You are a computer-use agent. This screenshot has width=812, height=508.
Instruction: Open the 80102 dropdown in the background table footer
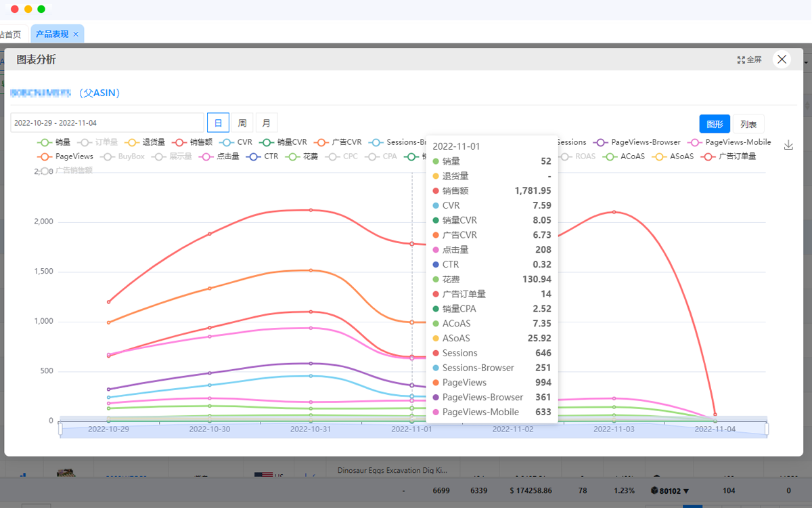[x=670, y=490]
